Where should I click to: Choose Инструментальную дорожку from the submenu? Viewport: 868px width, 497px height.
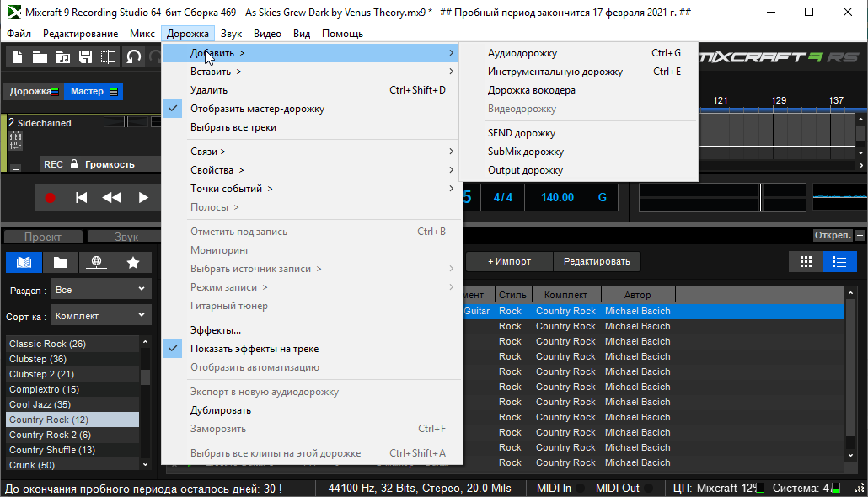[578, 72]
